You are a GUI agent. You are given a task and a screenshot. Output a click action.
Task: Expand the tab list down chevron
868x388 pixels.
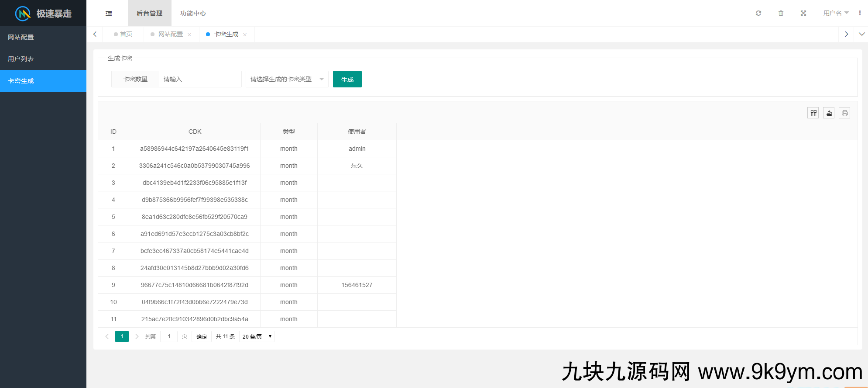pos(861,34)
